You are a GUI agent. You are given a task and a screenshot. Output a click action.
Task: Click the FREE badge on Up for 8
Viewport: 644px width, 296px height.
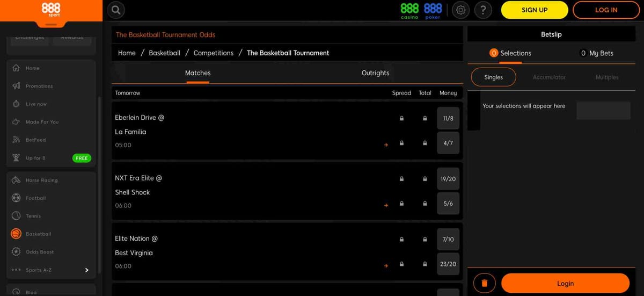click(82, 158)
